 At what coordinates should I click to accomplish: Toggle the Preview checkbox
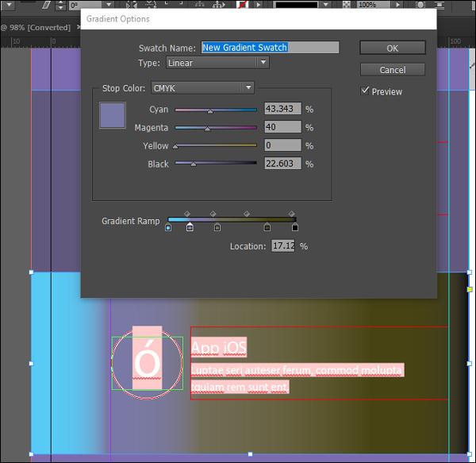tap(365, 91)
